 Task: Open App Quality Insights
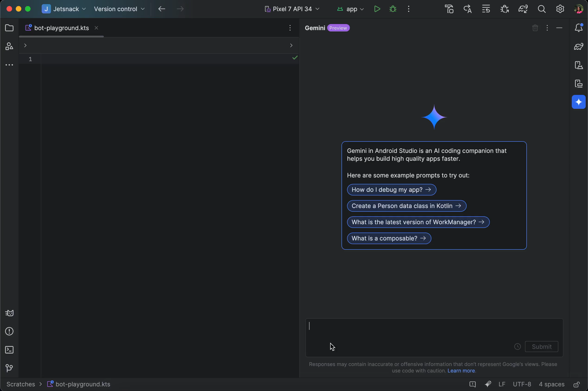[9, 313]
